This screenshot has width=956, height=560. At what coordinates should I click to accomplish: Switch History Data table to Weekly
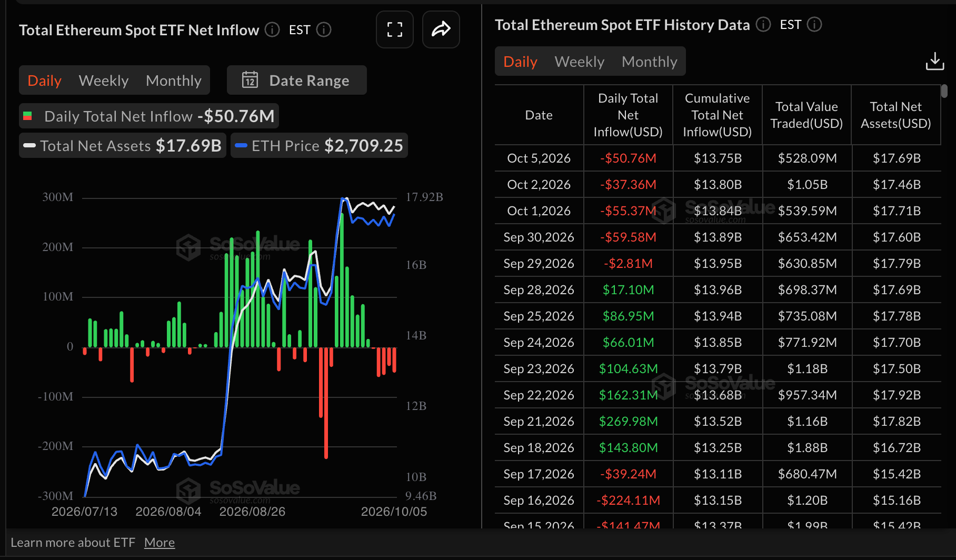click(580, 62)
